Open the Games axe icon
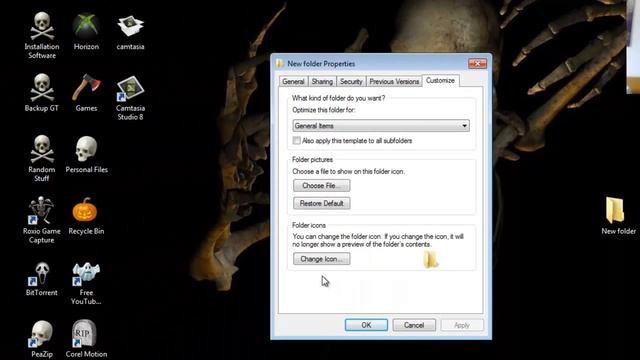640x360 pixels. pos(86,87)
